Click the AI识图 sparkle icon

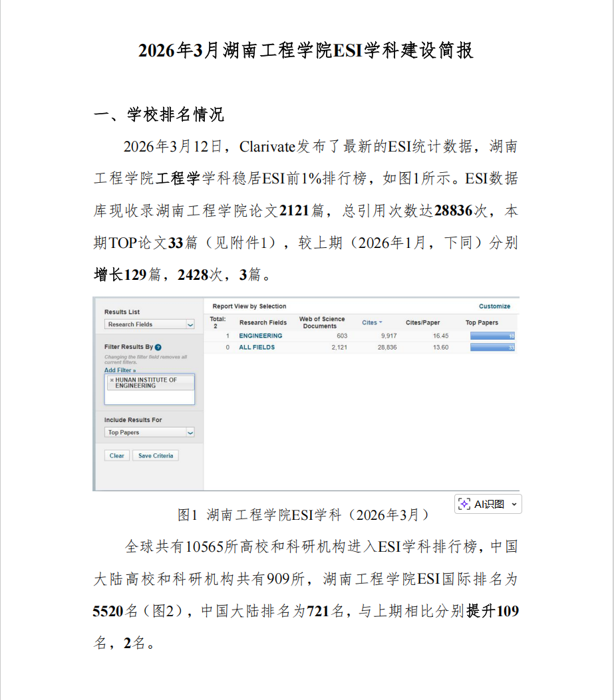point(464,504)
